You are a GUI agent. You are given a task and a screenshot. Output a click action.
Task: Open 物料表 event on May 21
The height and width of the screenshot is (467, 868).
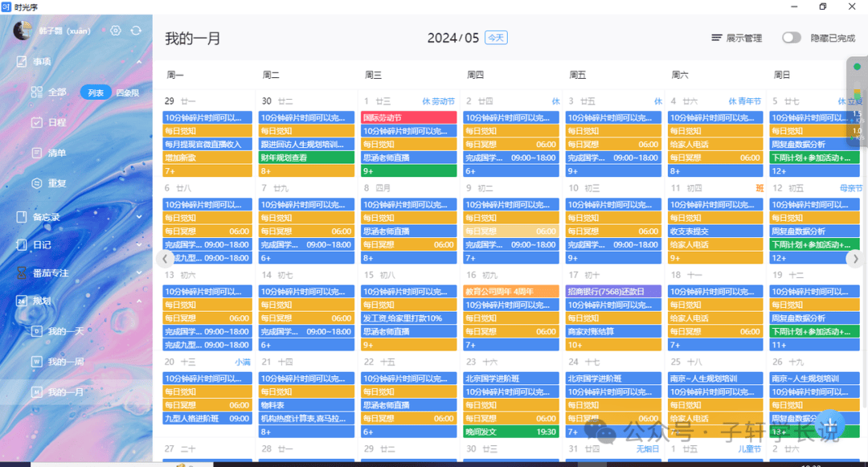pyautogui.click(x=306, y=405)
